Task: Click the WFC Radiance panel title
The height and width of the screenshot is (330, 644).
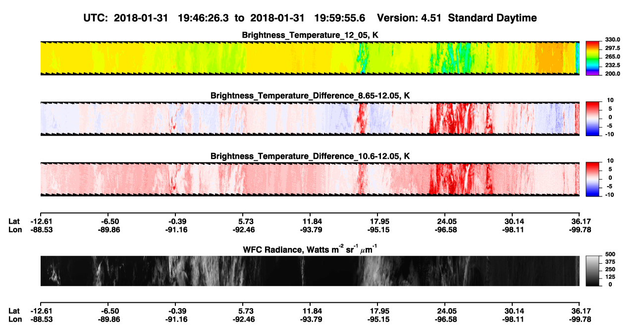Action: pos(310,249)
